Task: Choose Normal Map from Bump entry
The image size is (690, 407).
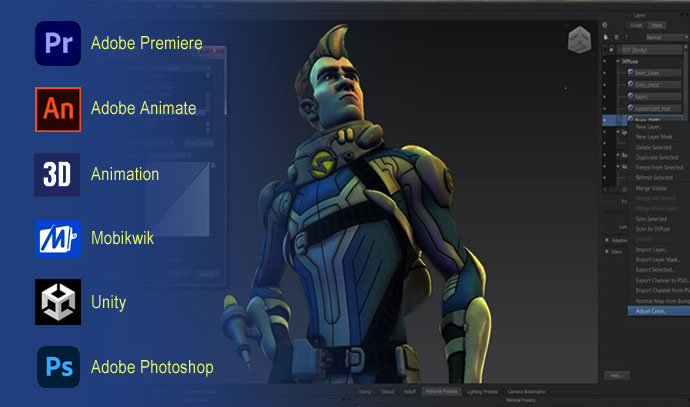Action: pyautogui.click(x=662, y=301)
